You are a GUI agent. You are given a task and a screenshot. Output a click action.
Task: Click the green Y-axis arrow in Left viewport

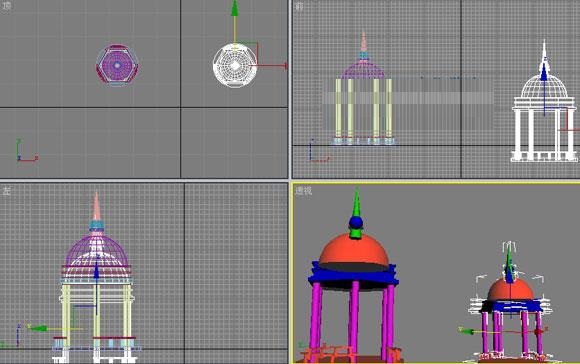[x=40, y=328]
